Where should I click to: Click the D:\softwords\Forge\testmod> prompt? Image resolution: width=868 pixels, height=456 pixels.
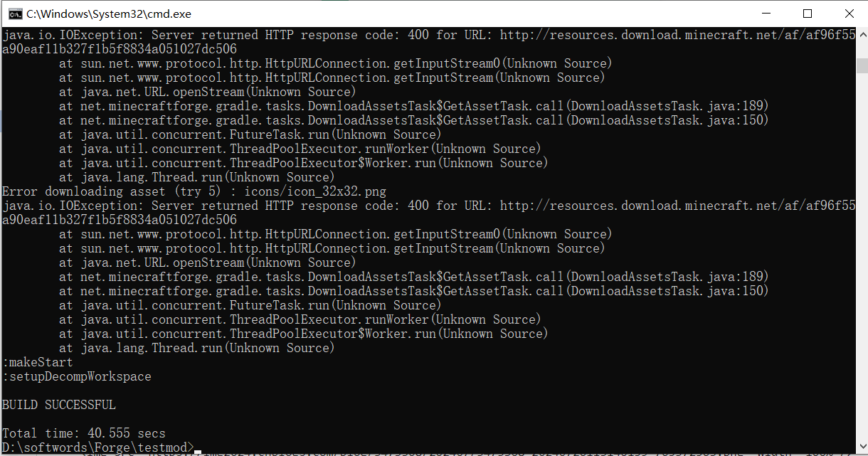pos(98,447)
